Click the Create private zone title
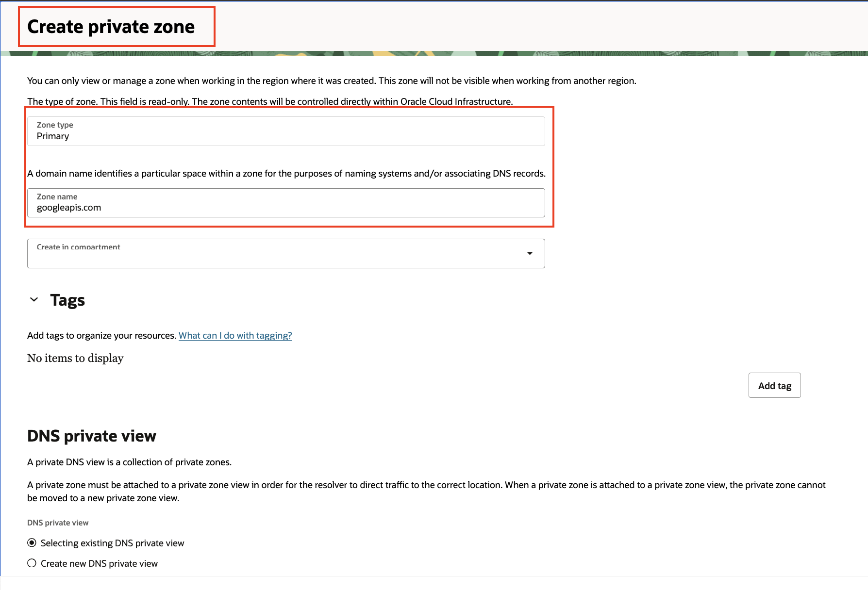This screenshot has height=590, width=868. (x=111, y=27)
